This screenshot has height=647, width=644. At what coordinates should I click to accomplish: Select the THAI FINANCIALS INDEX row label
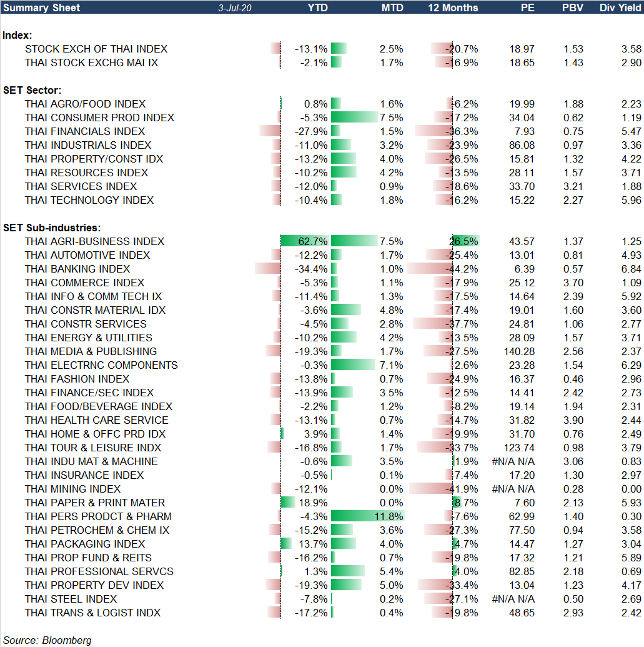click(85, 131)
